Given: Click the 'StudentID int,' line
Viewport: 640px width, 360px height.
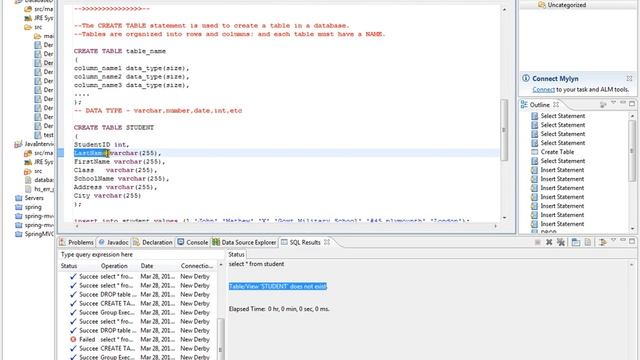Looking at the screenshot, I should tap(101, 145).
